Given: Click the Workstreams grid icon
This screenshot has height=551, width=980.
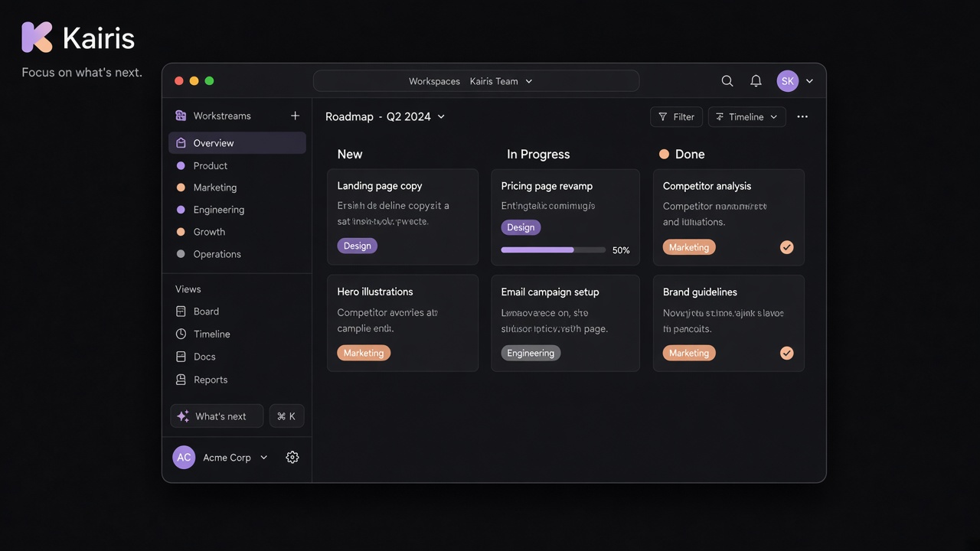Looking at the screenshot, I should tap(181, 116).
